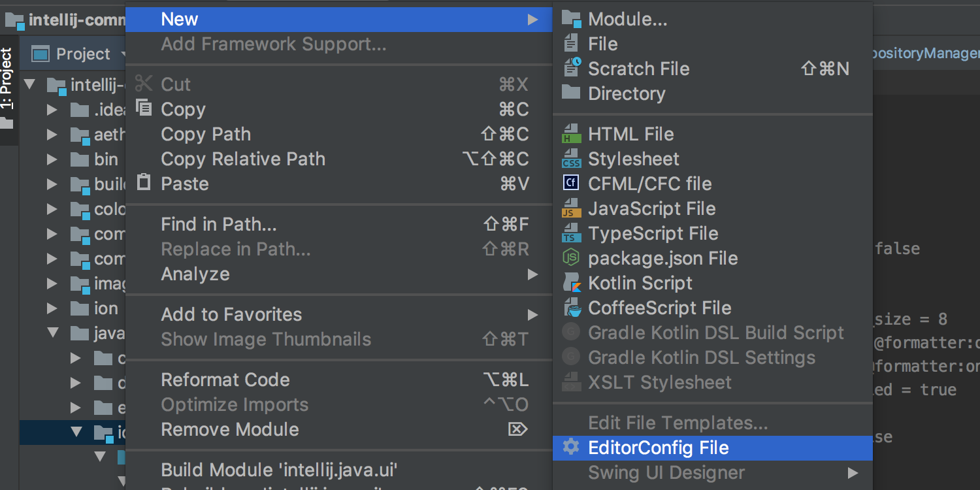Click the Scratch File icon
Image resolution: width=980 pixels, height=490 pixels.
click(x=571, y=69)
